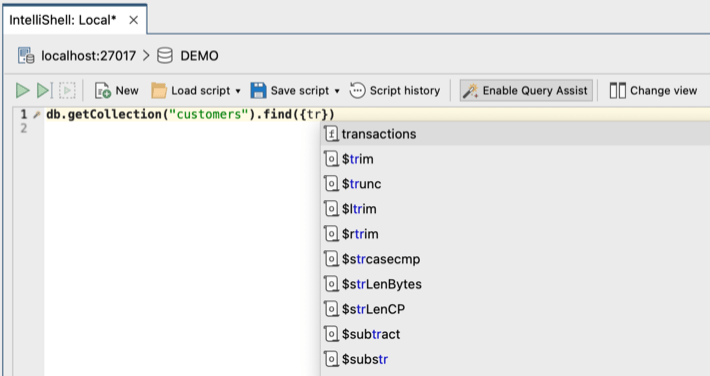This screenshot has width=710, height=376.
Task: Click the DEMO database breadcrumb
Action: click(199, 56)
